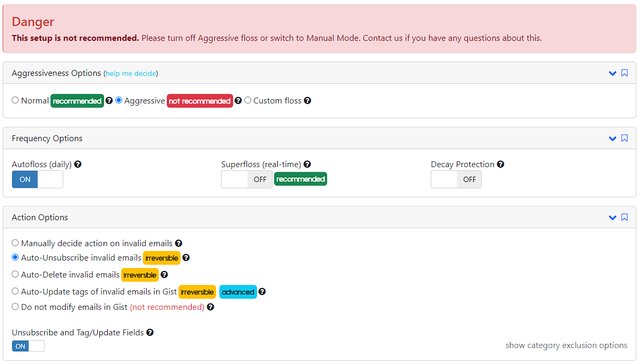Open the help me decide link
This screenshot has width=640, height=364.
pyautogui.click(x=131, y=74)
